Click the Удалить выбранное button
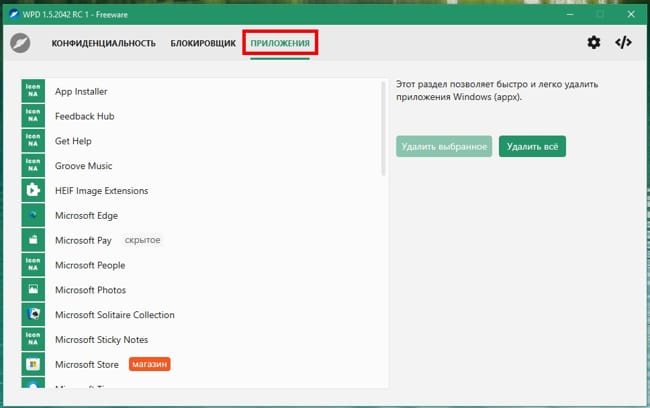Viewport: 650px width, 408px height. click(444, 146)
